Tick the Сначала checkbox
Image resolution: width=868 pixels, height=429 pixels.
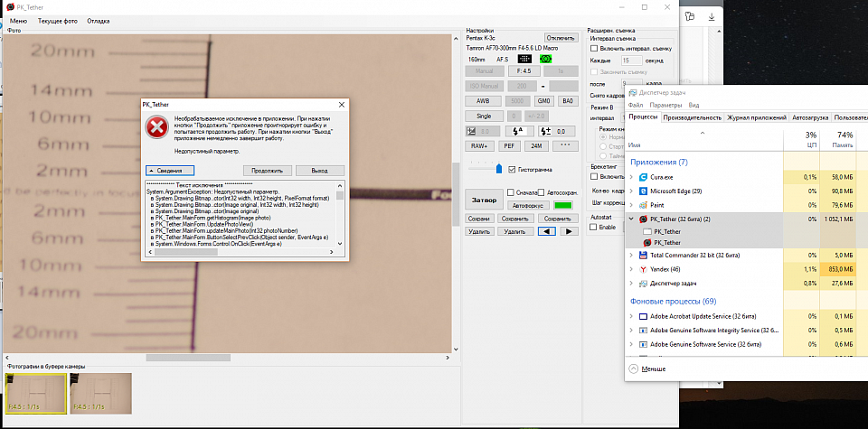(x=511, y=192)
